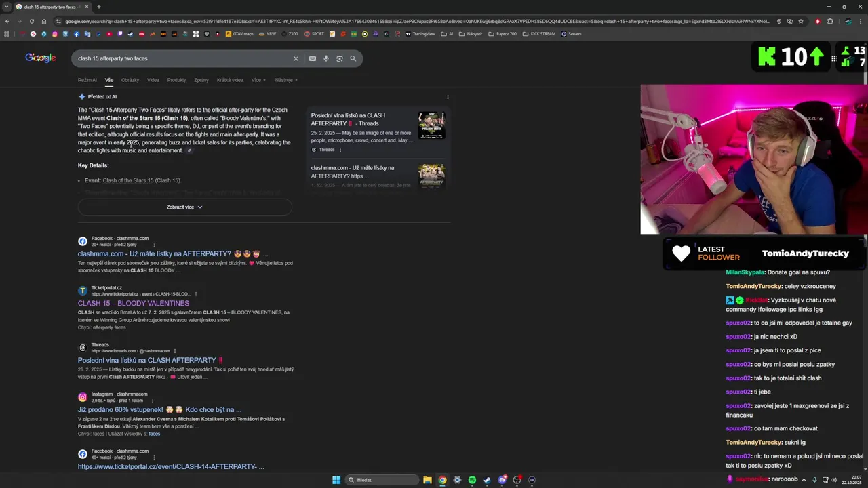
Task: Open Instagram bookmark in bookmarks bar
Action: click(54, 33)
